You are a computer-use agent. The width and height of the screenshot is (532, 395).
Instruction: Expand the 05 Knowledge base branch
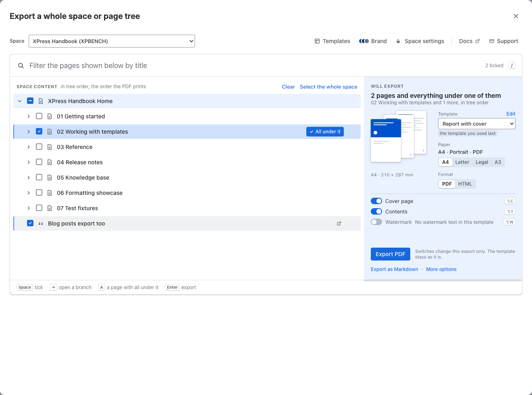[x=29, y=178]
